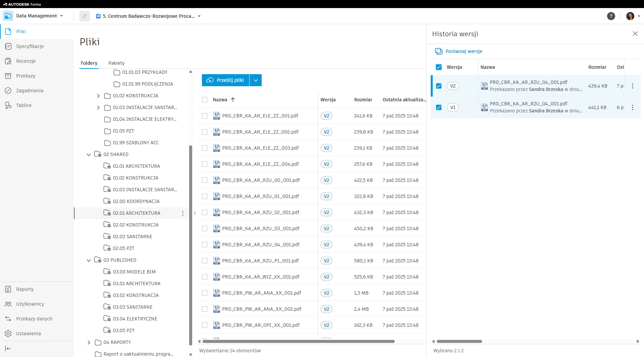
Task: Open the user account dropdown arrow
Action: (639, 16)
